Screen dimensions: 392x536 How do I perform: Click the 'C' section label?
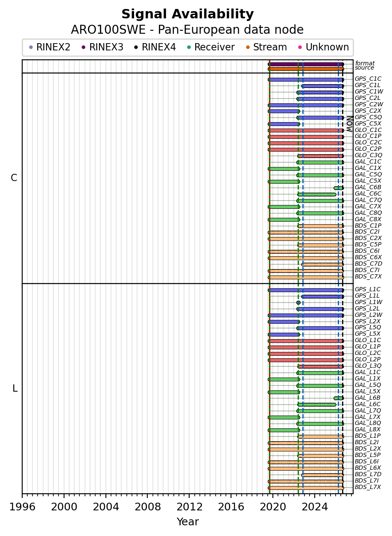14,178
